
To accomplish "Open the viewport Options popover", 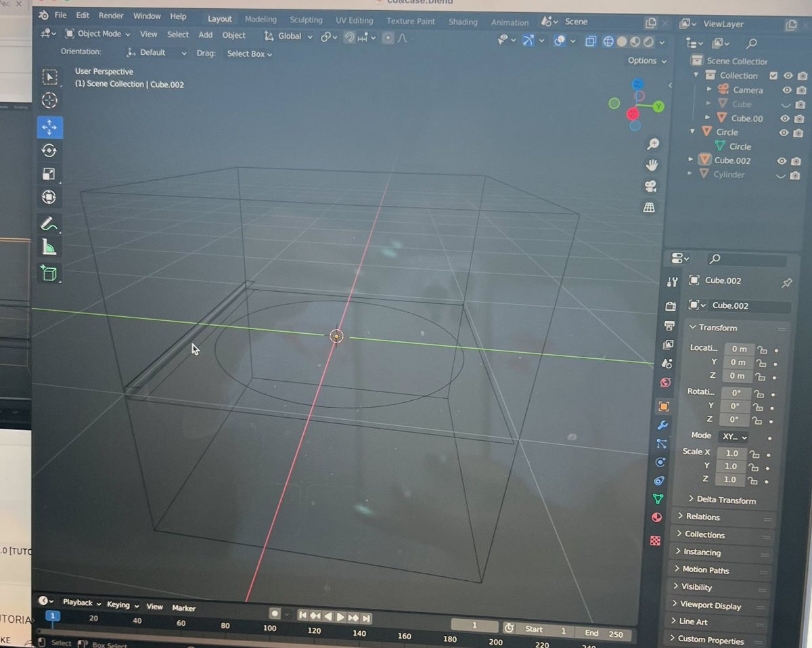I will [647, 61].
